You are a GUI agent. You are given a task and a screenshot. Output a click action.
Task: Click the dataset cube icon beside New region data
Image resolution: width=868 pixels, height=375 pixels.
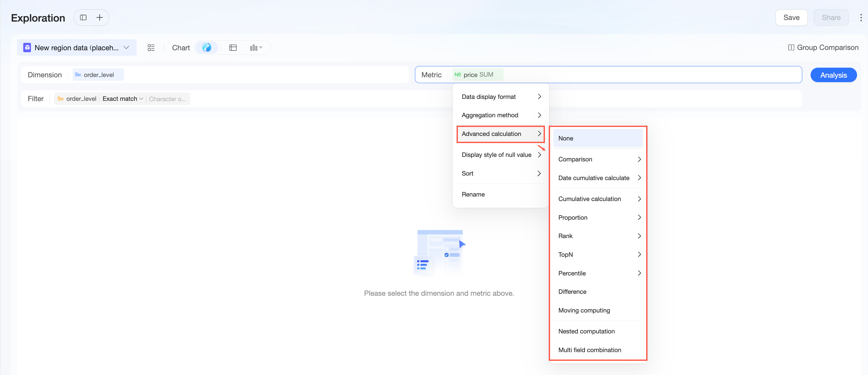pyautogui.click(x=27, y=47)
